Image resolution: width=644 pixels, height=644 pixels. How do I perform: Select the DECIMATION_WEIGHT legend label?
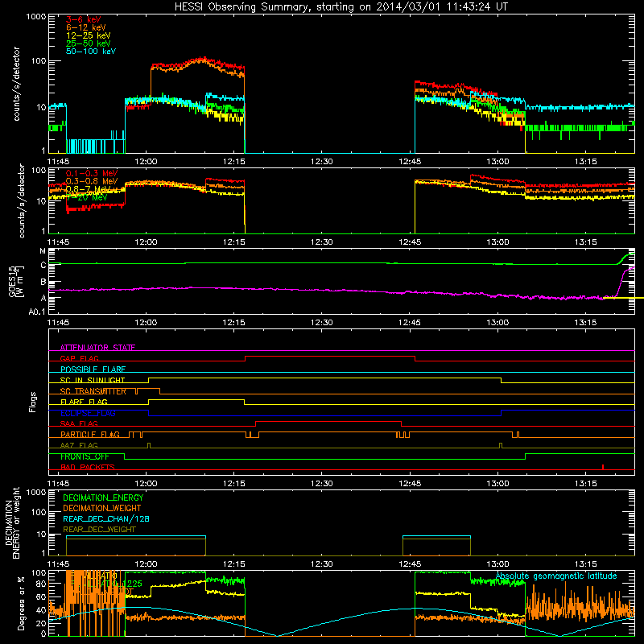(x=102, y=508)
